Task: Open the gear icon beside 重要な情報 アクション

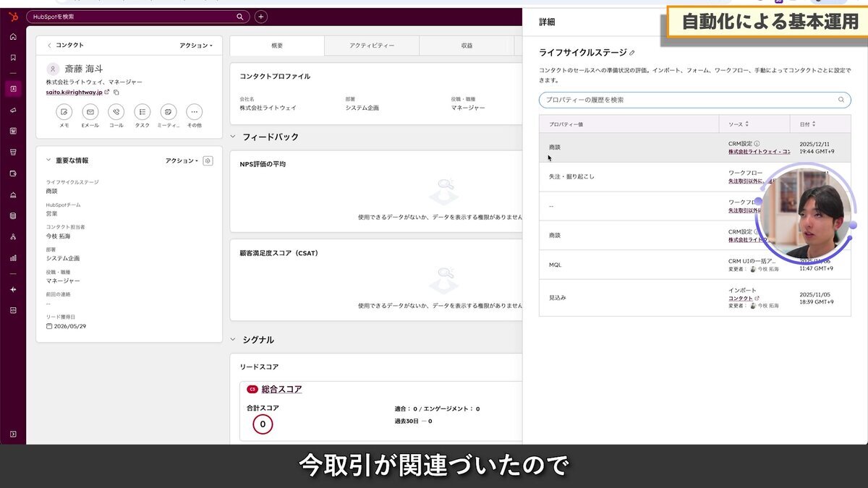Action: (x=208, y=160)
